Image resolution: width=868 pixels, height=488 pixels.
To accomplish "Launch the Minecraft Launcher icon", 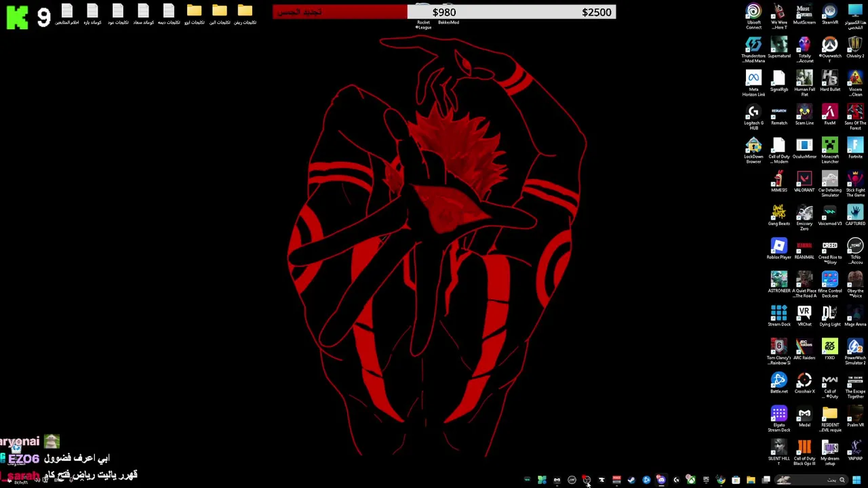I will [830, 150].
